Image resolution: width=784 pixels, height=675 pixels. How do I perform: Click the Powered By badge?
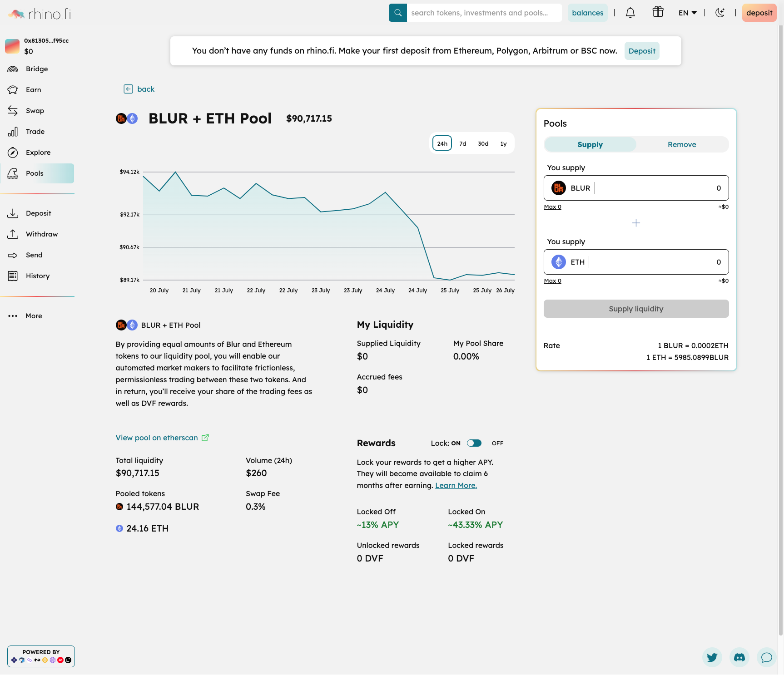click(x=41, y=656)
